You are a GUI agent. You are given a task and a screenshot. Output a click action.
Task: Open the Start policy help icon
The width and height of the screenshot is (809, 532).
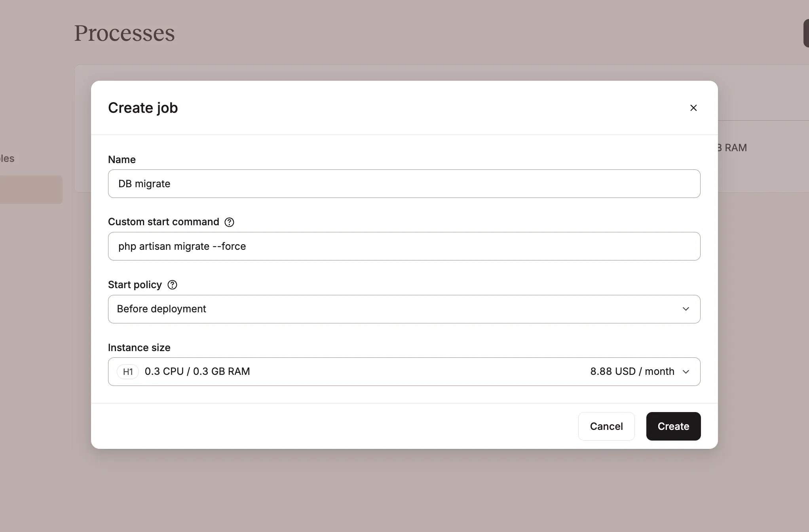(x=172, y=285)
